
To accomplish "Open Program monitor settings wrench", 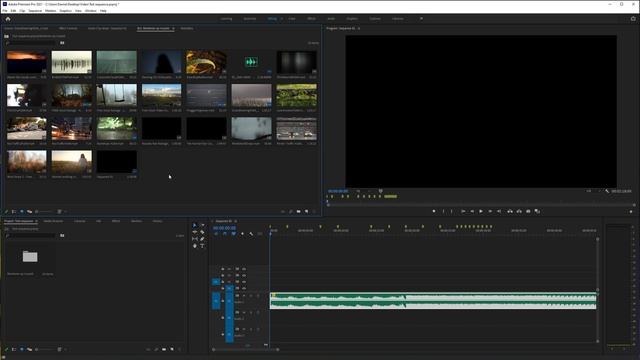I will [x=607, y=191].
